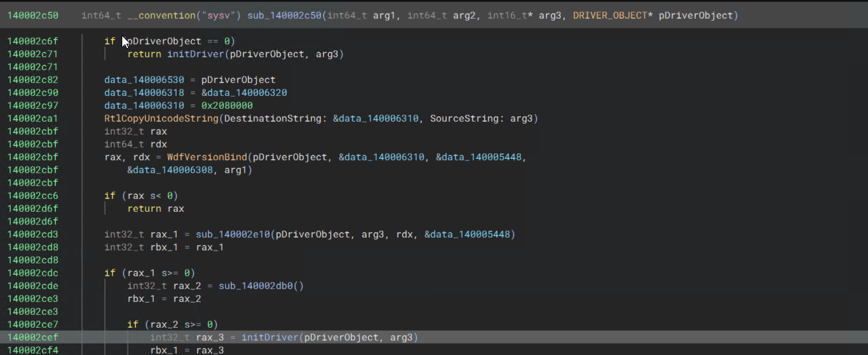Click address 140002cd3 in the address column

(x=33, y=234)
